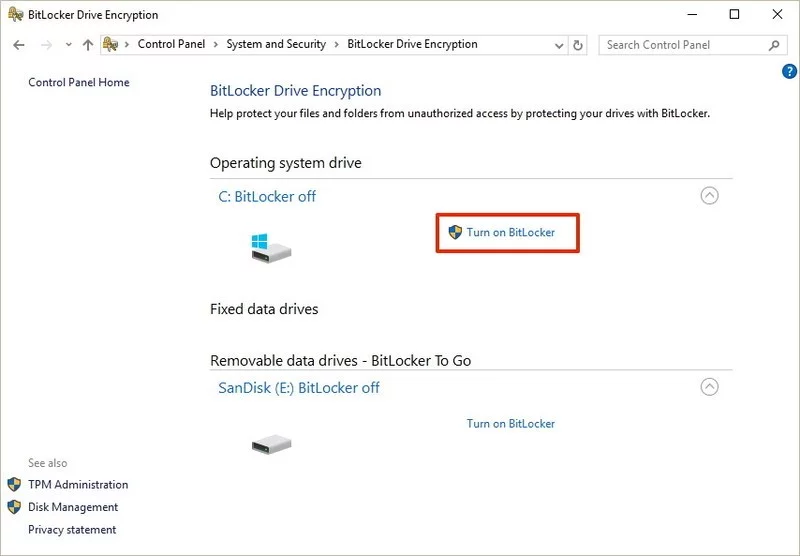Open the recent locations dropdown arrow
Viewport: 800px width, 556px height.
click(x=68, y=45)
